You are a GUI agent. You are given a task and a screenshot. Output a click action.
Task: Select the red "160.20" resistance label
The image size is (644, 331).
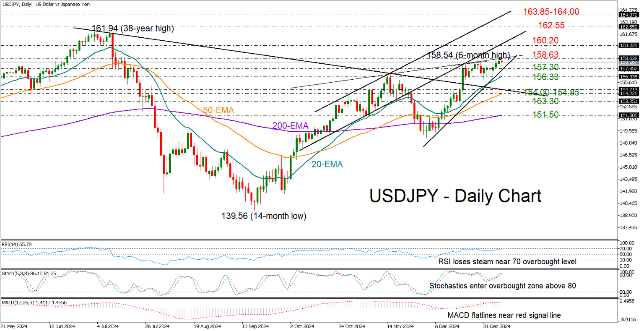pyautogui.click(x=546, y=40)
